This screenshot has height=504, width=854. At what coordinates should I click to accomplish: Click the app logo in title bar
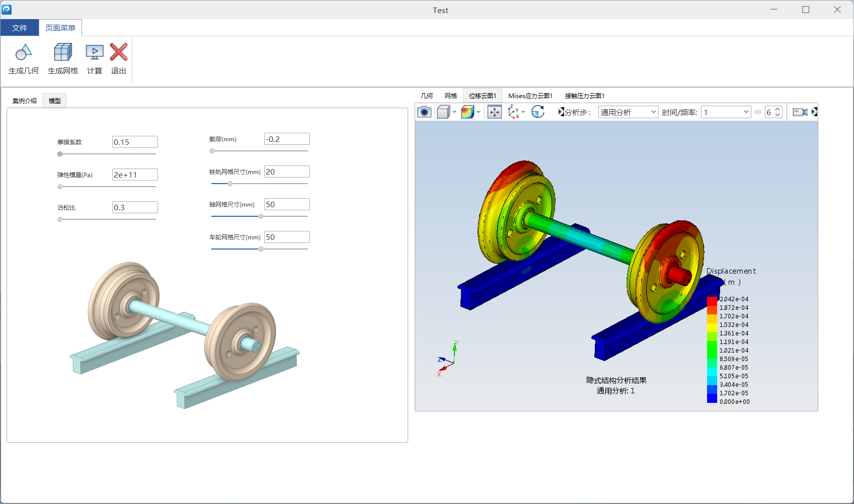pos(7,10)
